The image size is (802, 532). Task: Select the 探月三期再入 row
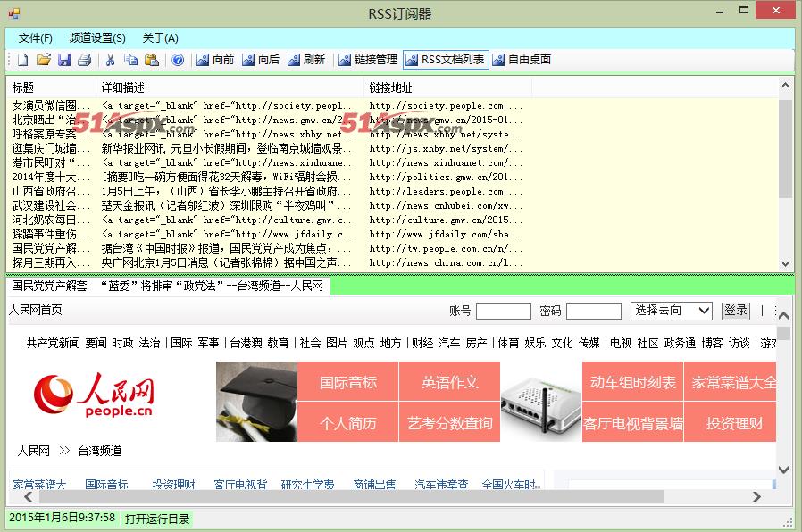click(x=267, y=263)
